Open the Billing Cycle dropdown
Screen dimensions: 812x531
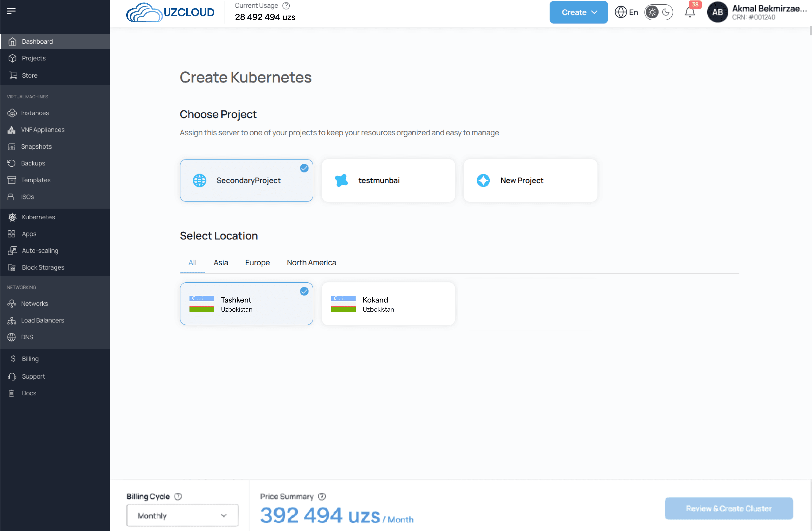[x=182, y=515]
